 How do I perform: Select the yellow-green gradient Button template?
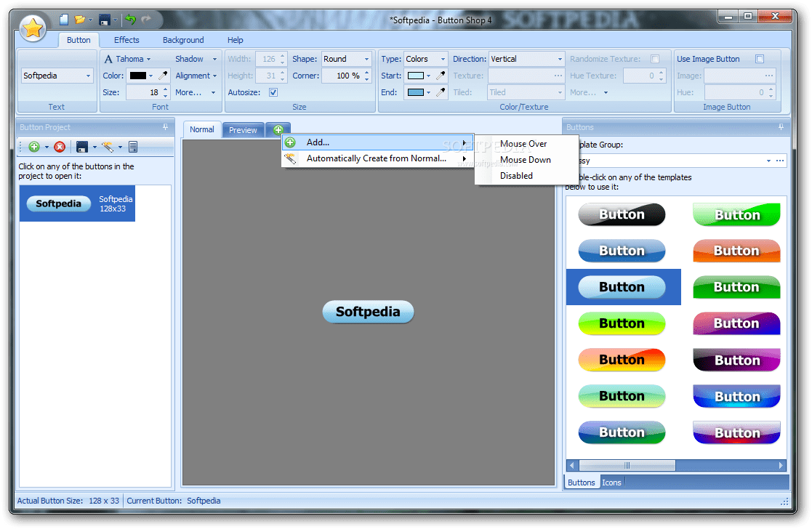[622, 323]
